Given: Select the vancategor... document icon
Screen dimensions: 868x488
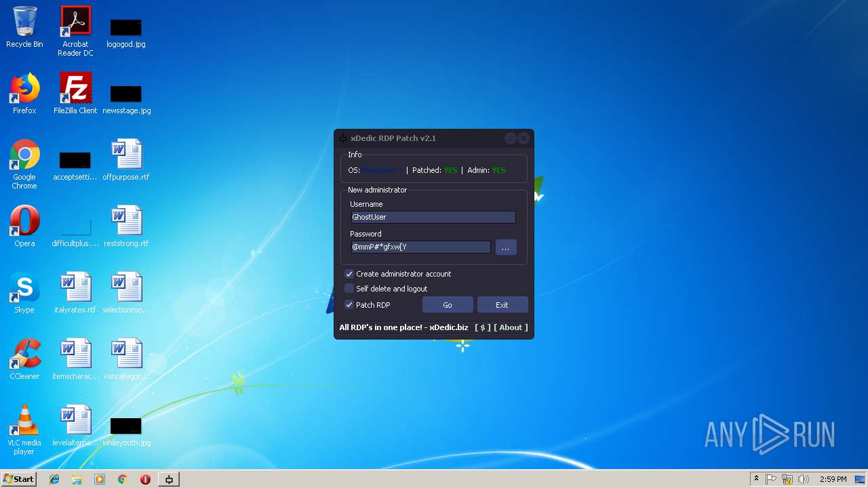Looking at the screenshot, I should [126, 359].
